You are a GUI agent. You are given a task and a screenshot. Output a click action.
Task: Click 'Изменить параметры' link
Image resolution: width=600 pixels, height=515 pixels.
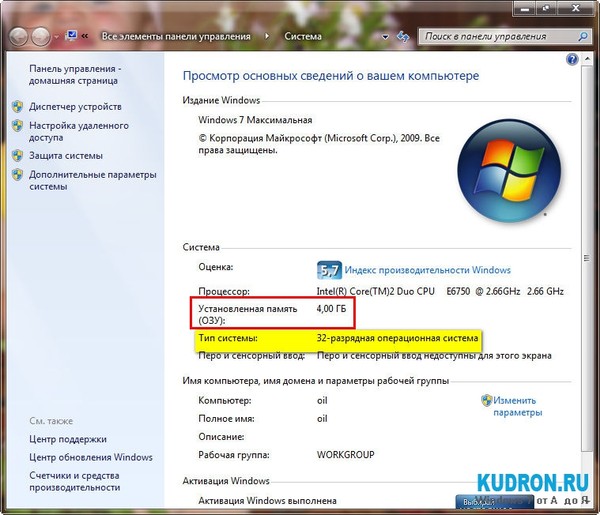[x=517, y=406]
